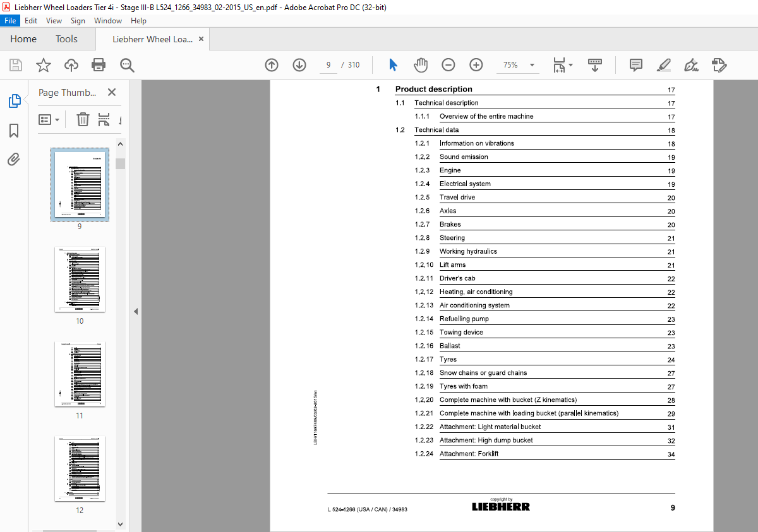Switch to the Tools tab
Viewport: 758px width, 532px height.
(x=66, y=39)
